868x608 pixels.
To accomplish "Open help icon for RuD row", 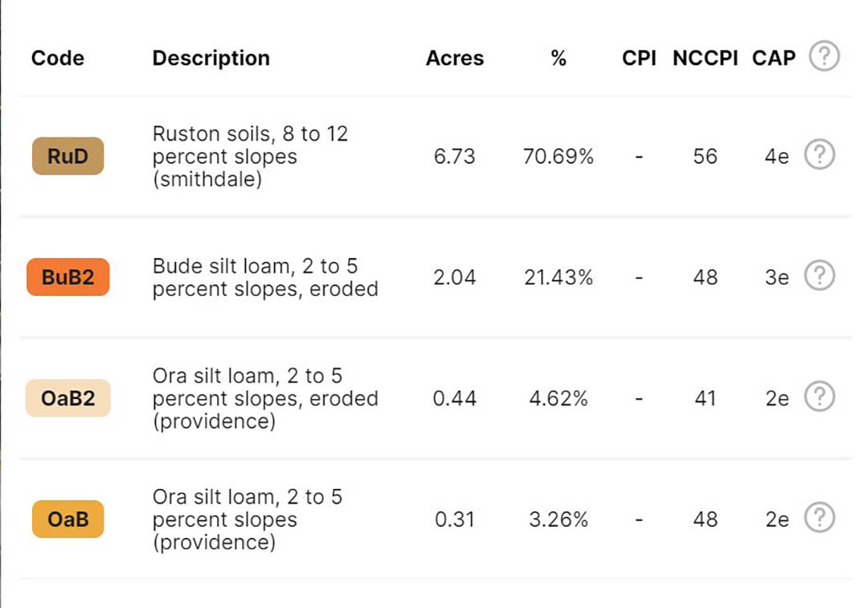I will (x=819, y=154).
